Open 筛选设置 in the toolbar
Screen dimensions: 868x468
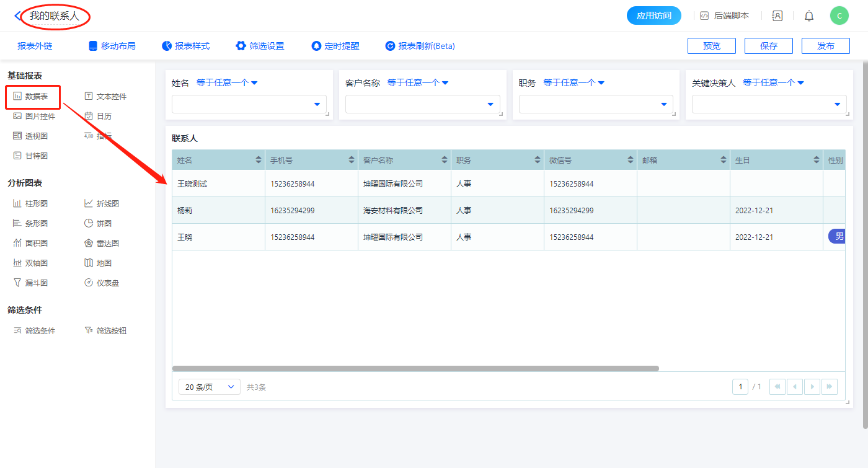pos(260,46)
